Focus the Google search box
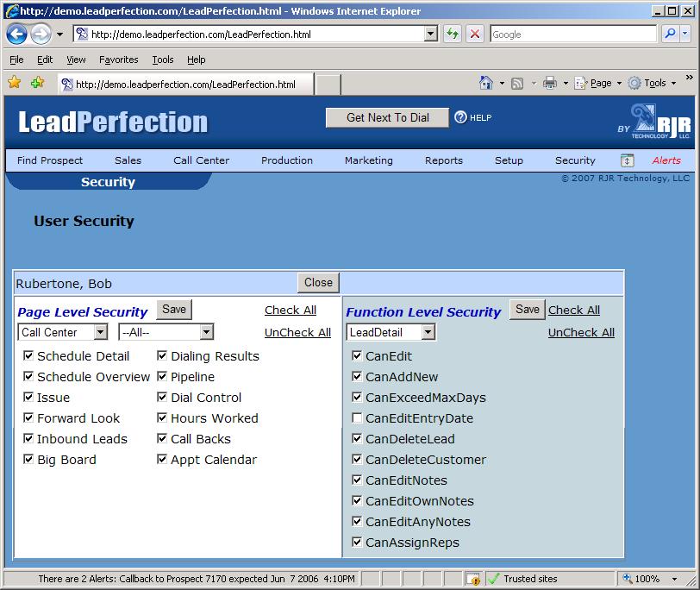 (x=573, y=34)
